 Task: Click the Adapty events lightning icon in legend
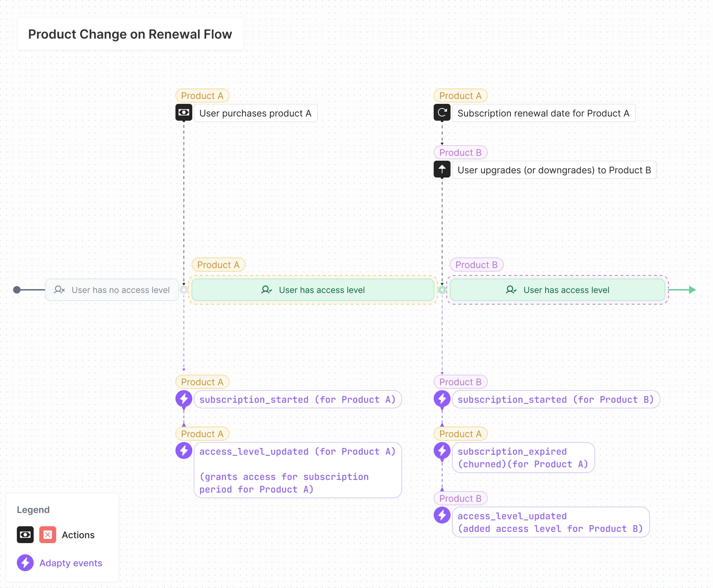25,563
